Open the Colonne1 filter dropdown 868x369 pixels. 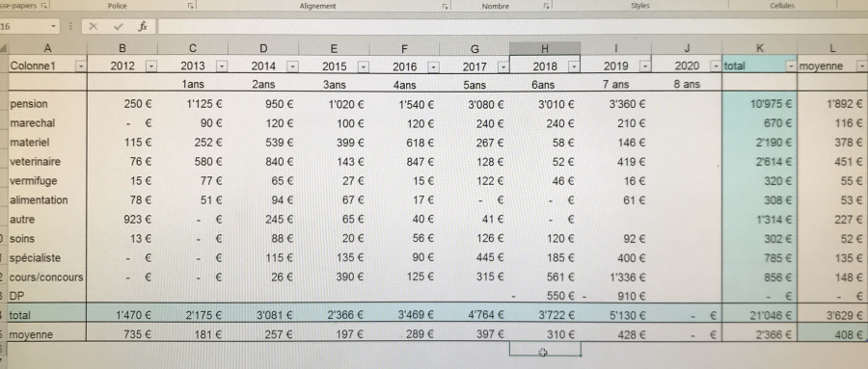pos(81,66)
